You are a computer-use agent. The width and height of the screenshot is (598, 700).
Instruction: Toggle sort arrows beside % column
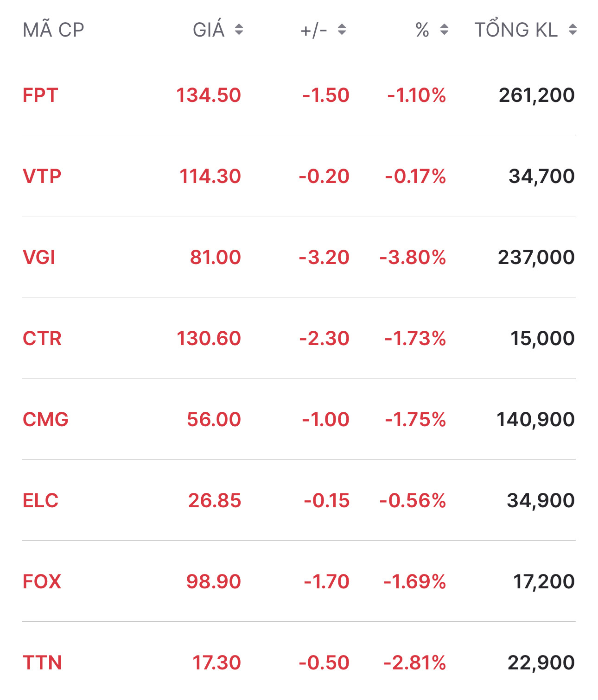(x=444, y=30)
